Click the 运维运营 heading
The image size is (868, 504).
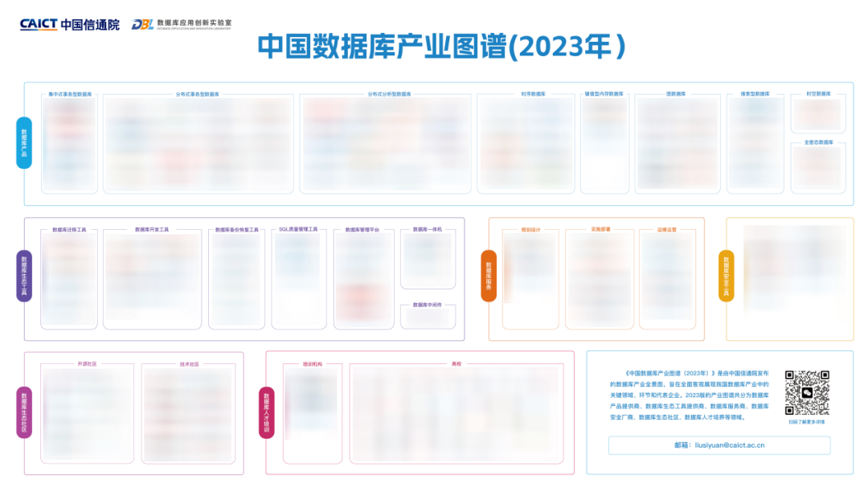pos(666,229)
